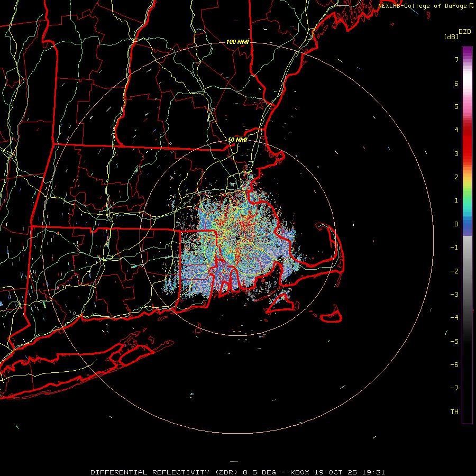Image resolution: width=476 pixels, height=476 pixels.
Task: Pick the "-6" color scale tick label
Action: pyautogui.click(x=454, y=365)
